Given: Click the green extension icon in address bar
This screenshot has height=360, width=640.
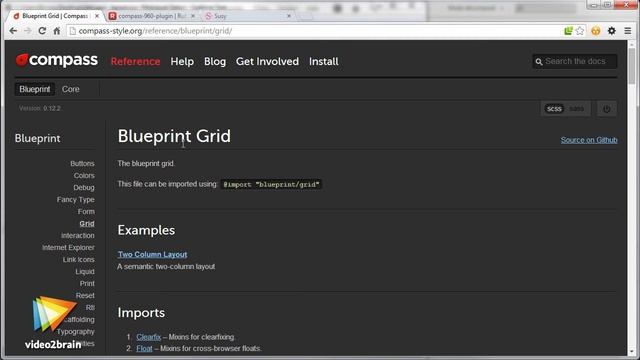Looking at the screenshot, I should [x=568, y=31].
